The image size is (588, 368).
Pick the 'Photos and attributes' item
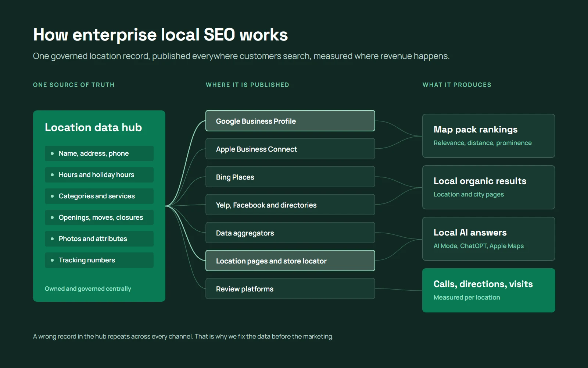point(99,239)
